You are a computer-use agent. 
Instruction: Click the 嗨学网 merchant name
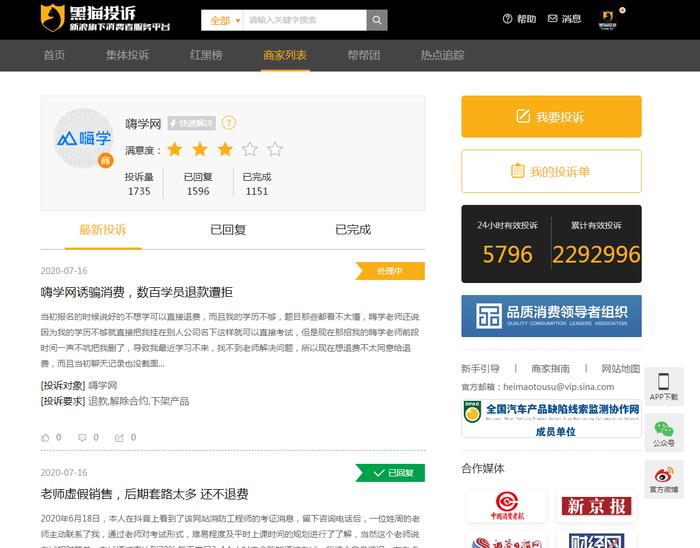[143, 124]
